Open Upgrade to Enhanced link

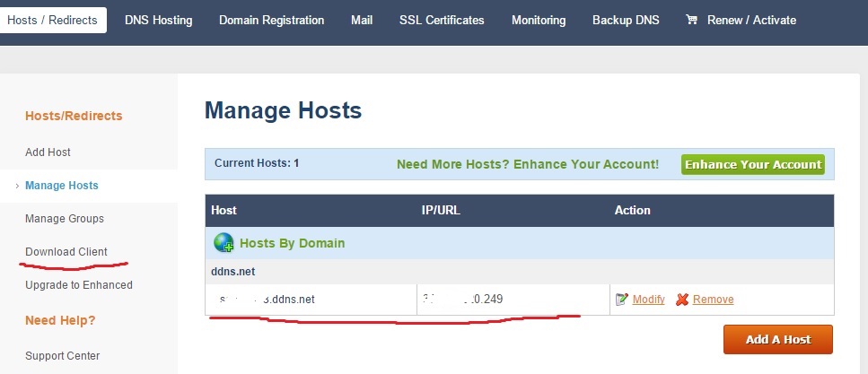click(x=79, y=285)
